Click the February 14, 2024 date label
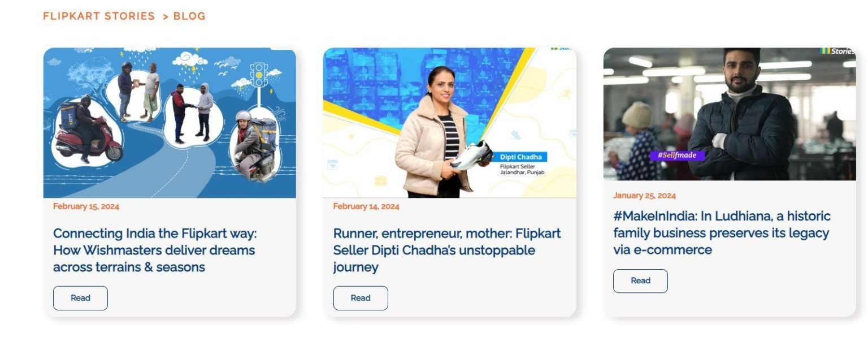This screenshot has height=337, width=868. [366, 206]
